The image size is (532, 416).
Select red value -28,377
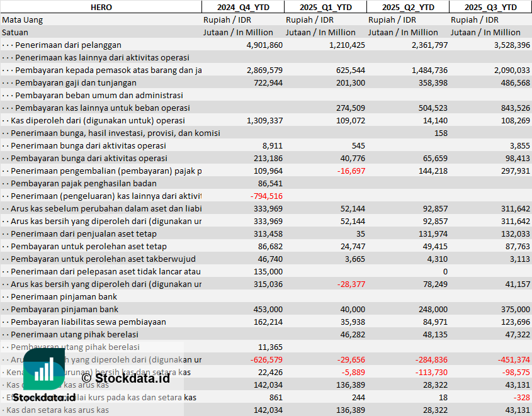click(x=351, y=284)
